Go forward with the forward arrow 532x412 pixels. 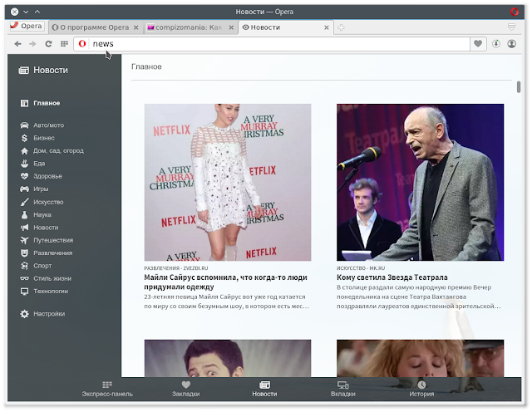32,44
